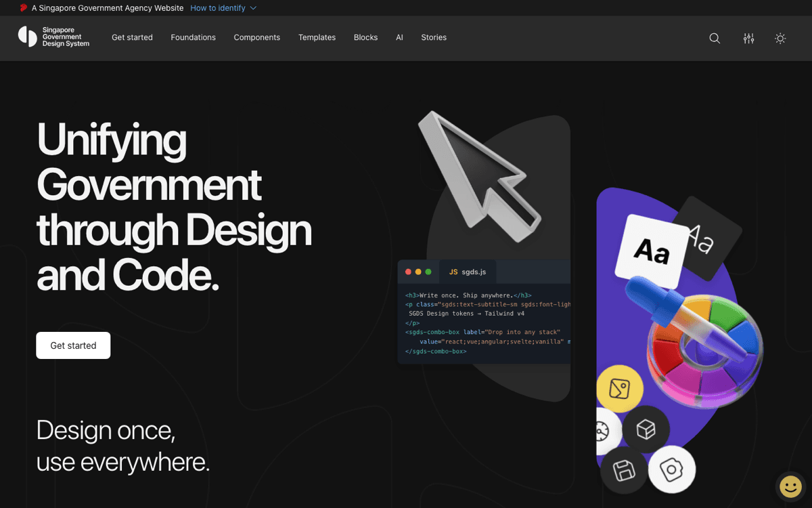Click the "Write once. Ship anywhere." code line

468,295
